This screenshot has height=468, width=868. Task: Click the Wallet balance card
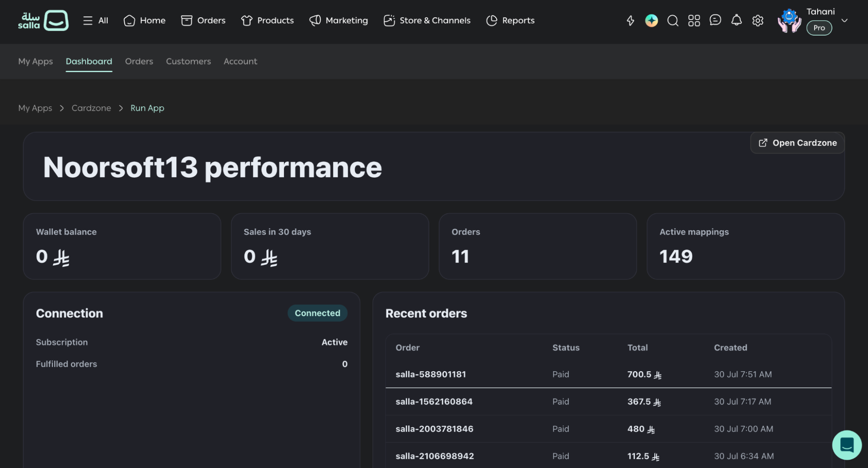(122, 246)
